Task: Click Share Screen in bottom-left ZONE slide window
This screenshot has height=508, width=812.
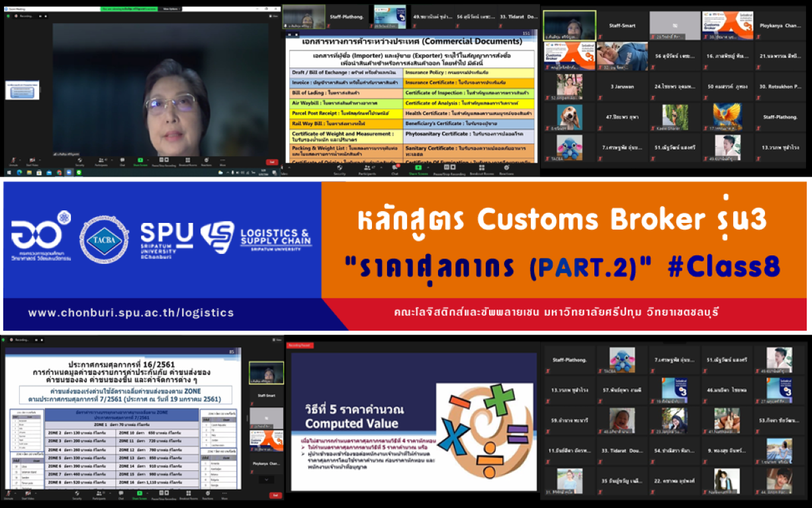Action: coord(139,493)
